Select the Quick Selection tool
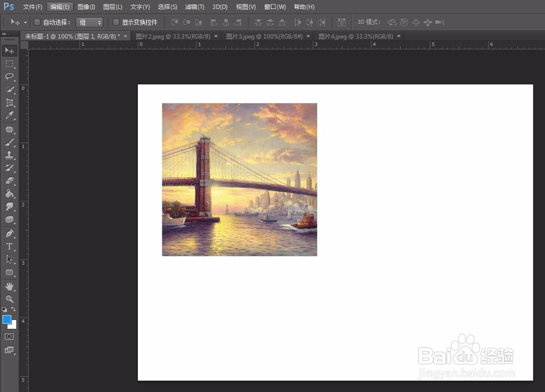 (x=9, y=90)
